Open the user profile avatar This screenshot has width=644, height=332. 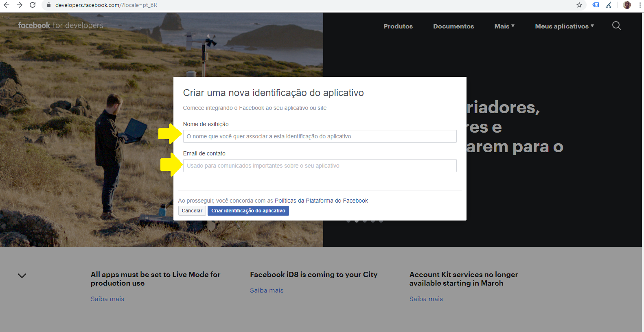(627, 5)
